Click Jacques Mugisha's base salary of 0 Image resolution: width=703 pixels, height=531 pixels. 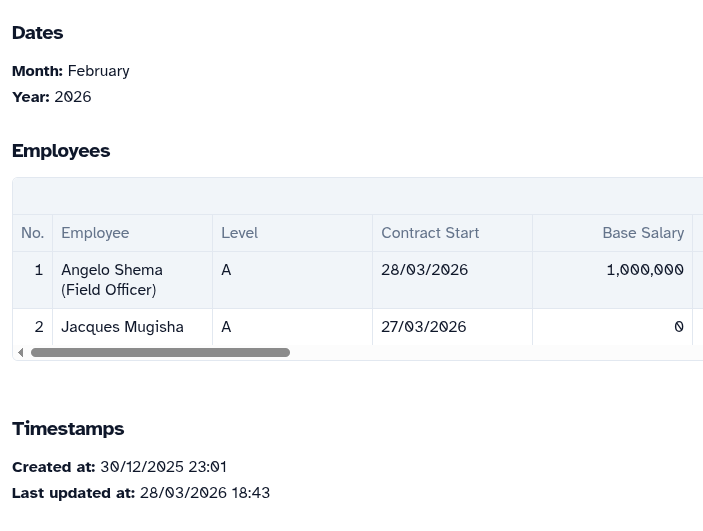tap(678, 327)
